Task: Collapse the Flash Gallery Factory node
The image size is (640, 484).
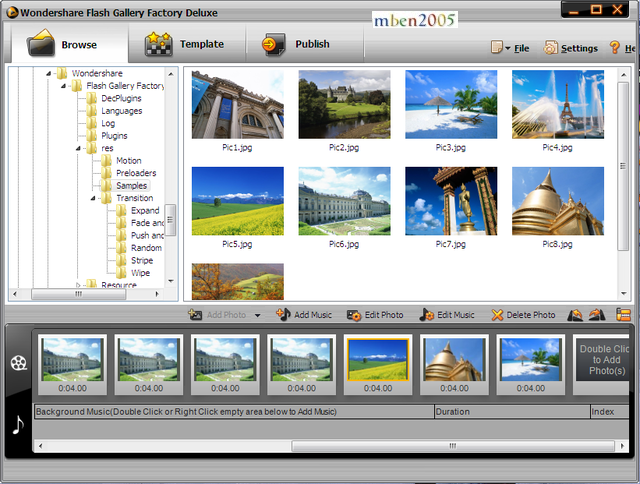Action: pyautogui.click(x=63, y=86)
